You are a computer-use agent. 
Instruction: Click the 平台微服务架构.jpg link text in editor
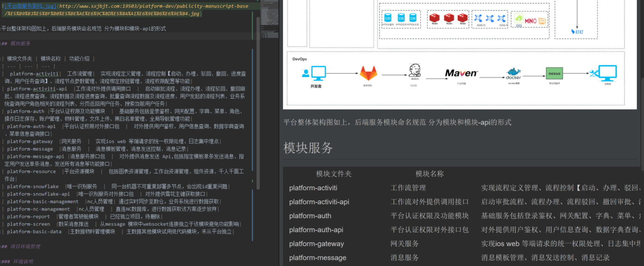point(30,6)
